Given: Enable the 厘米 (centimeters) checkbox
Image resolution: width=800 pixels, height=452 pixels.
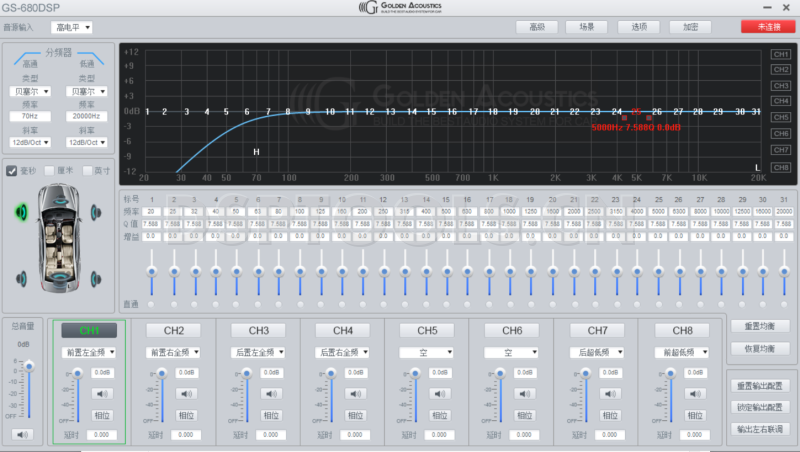Looking at the screenshot, I should click(50, 171).
